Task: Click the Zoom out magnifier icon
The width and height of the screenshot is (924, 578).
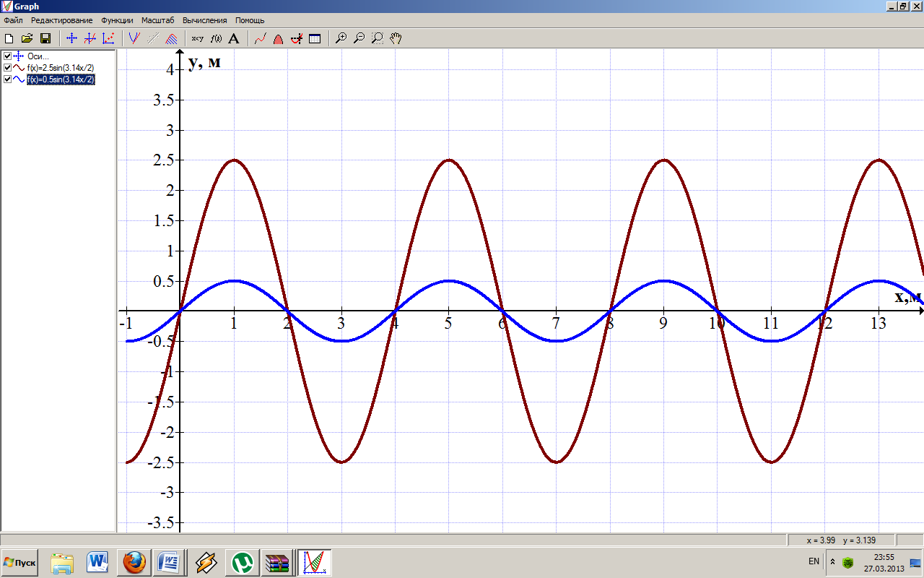Action: point(359,38)
